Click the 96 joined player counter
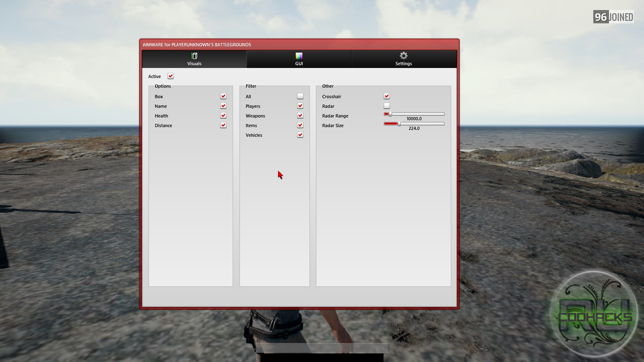Image resolution: width=644 pixels, height=362 pixels. coord(613,17)
